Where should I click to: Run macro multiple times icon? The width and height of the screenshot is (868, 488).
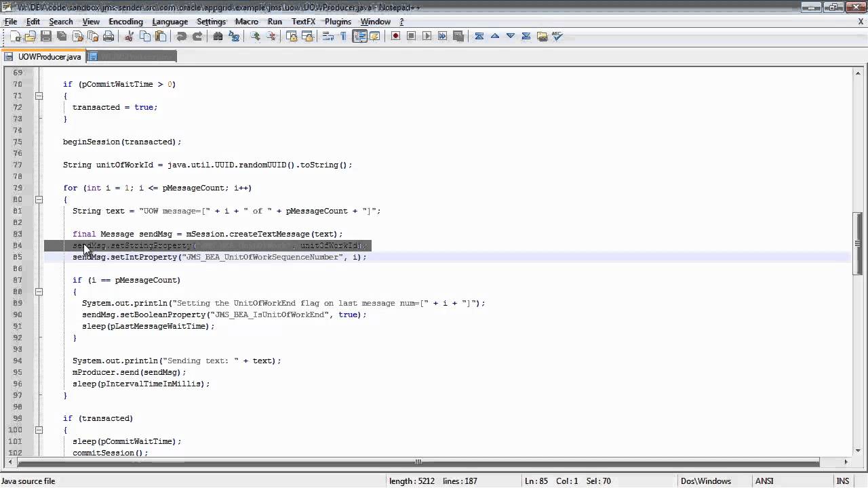click(442, 36)
